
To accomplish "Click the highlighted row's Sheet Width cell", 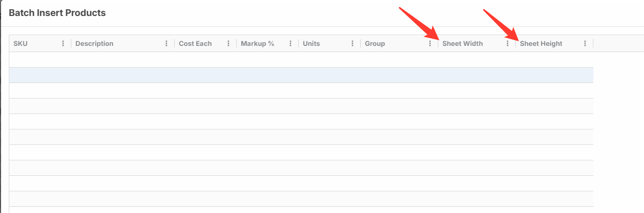I will point(477,75).
